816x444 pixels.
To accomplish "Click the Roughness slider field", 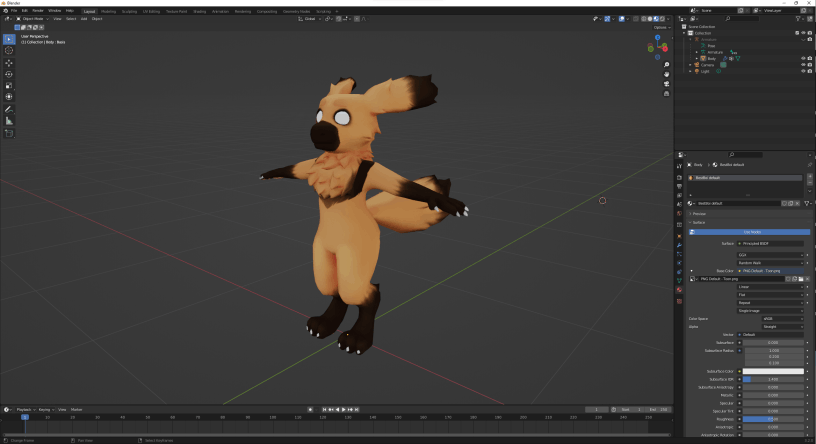I will click(773, 419).
